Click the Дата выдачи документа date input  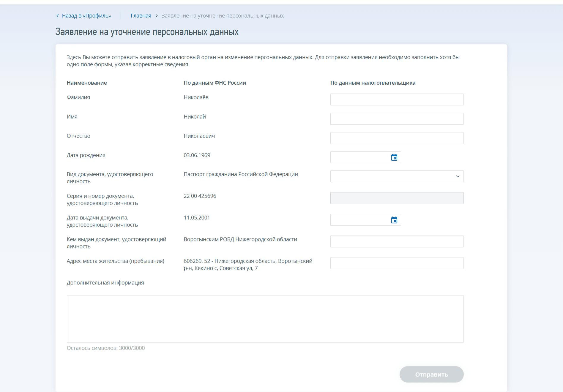pyautogui.click(x=365, y=220)
